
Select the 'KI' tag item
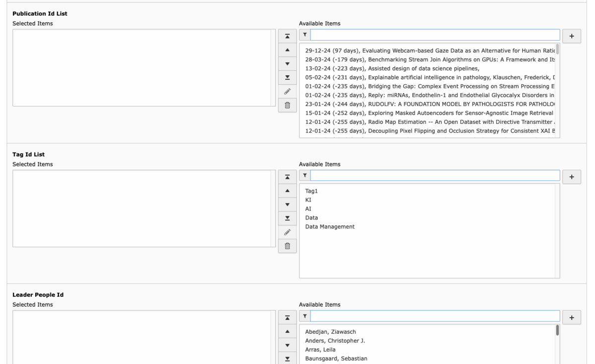[x=308, y=200]
